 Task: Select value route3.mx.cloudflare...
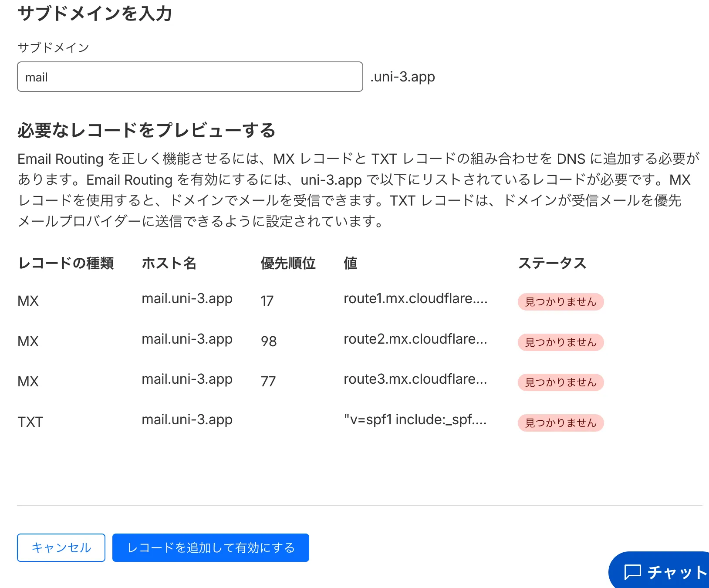(x=415, y=379)
